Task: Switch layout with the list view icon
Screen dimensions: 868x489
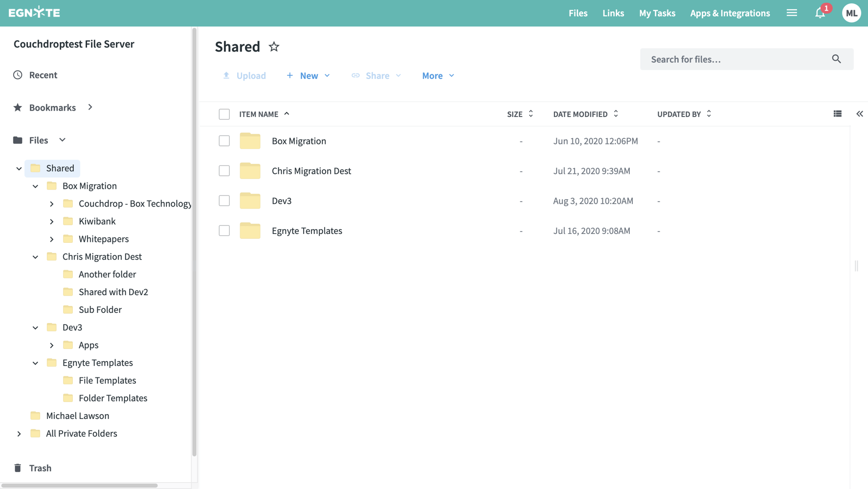Action: click(837, 113)
